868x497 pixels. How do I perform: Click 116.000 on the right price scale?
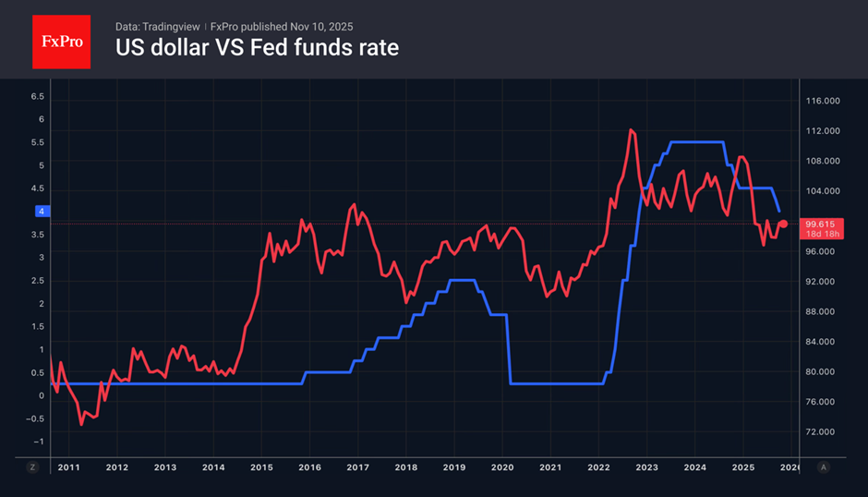(821, 101)
